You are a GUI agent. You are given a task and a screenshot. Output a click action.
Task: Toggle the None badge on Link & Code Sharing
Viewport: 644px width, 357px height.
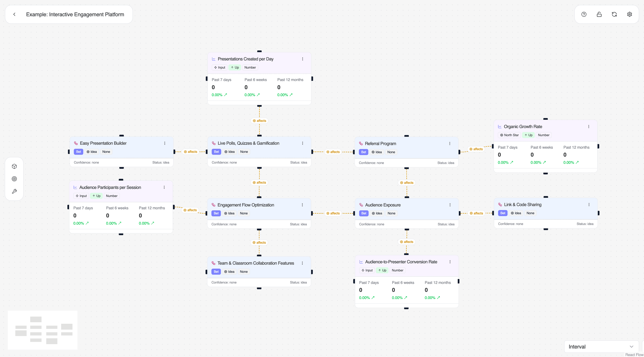530,213
